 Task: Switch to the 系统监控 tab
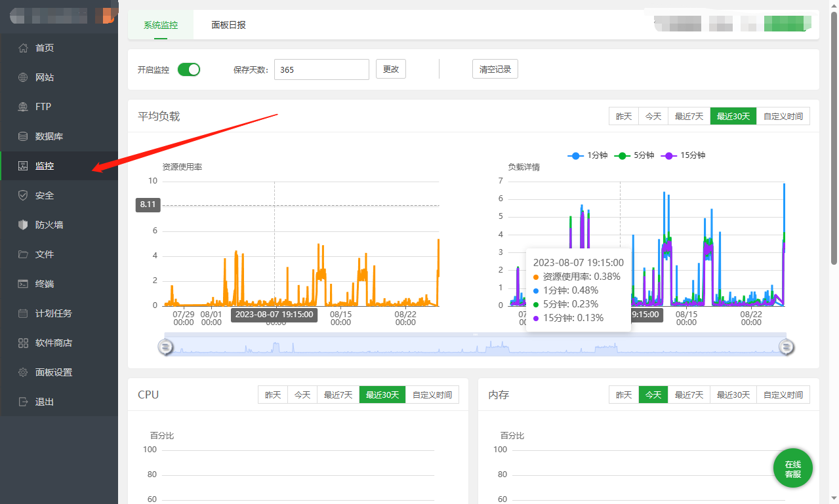tap(161, 25)
